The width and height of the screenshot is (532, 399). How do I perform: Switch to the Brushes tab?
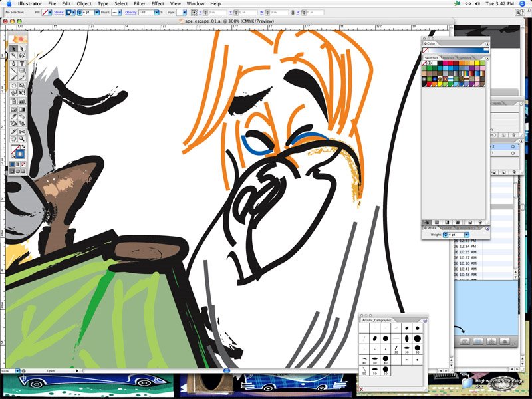pyautogui.click(x=448, y=58)
